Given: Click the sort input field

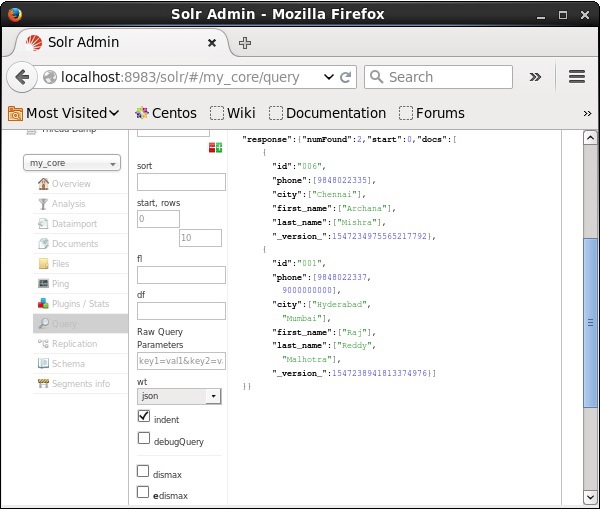Looking at the screenshot, I should tap(181, 182).
